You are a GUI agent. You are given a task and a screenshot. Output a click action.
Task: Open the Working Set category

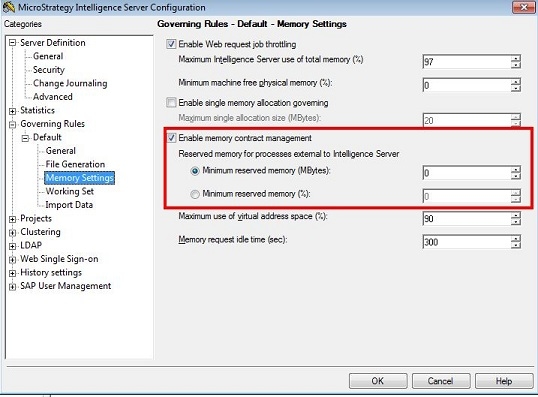tap(70, 191)
